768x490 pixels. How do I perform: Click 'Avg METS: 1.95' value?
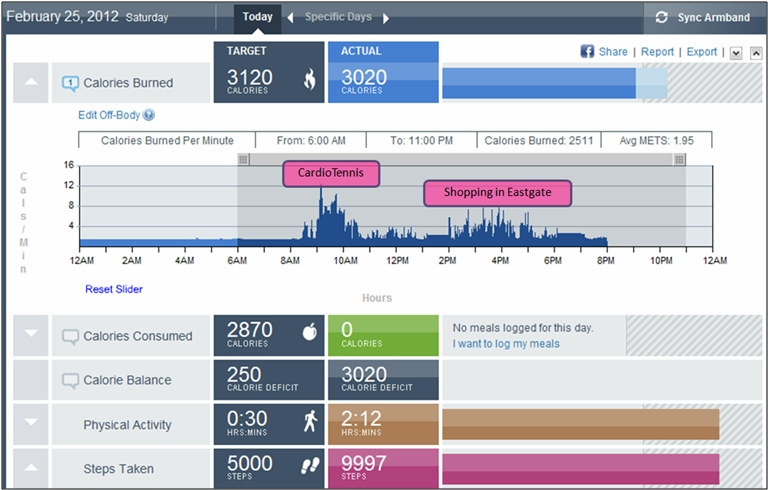click(657, 141)
